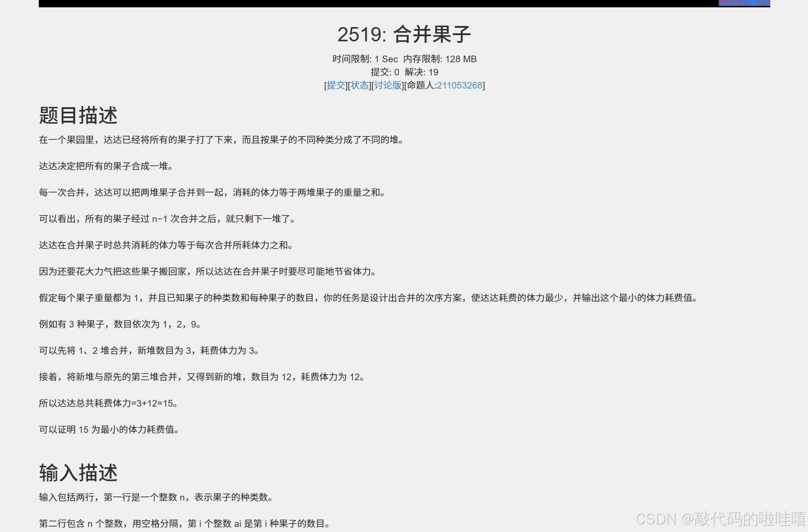This screenshot has height=532, width=808.
Task: Open the 状态 status link
Action: [x=360, y=85]
